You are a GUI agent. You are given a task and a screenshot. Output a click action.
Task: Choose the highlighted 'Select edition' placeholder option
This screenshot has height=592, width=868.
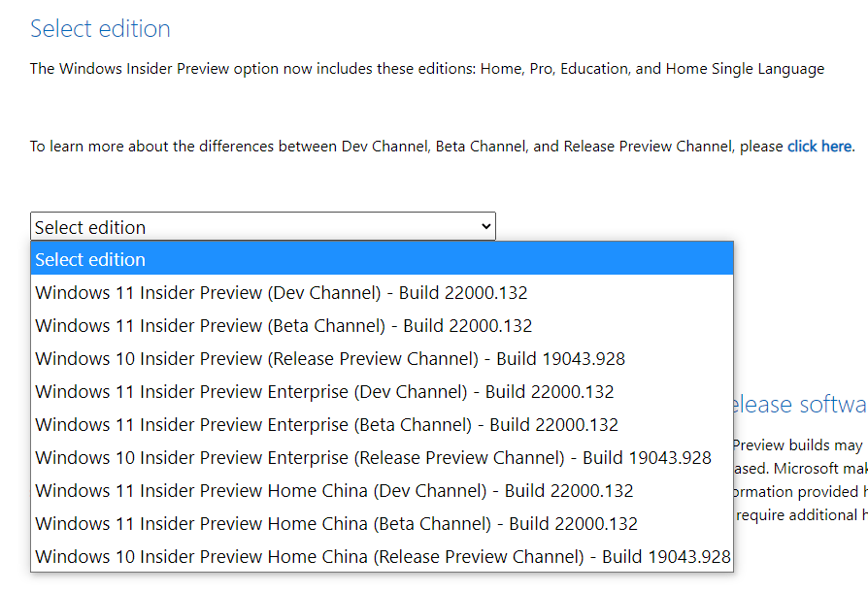(382, 259)
